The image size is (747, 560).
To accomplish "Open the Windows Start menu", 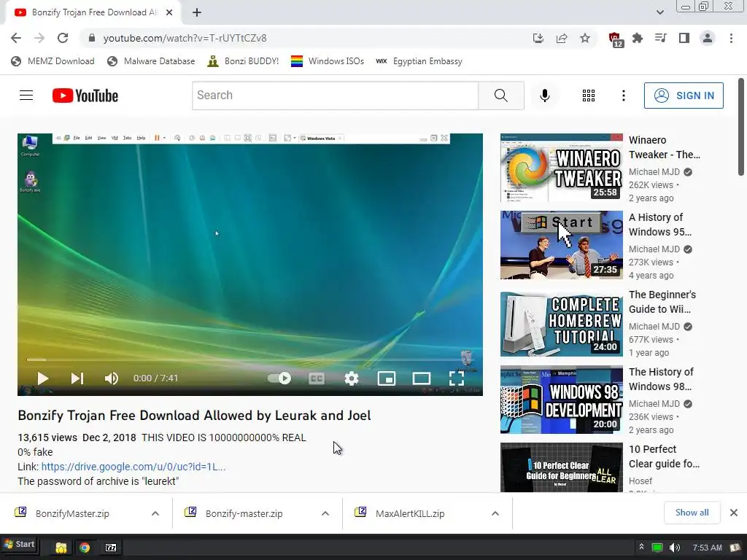I will tap(20, 544).
